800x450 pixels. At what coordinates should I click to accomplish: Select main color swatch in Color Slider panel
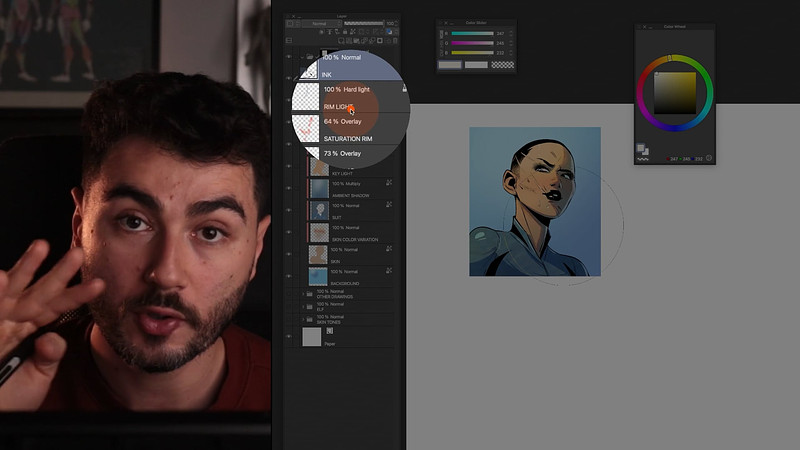pos(449,65)
